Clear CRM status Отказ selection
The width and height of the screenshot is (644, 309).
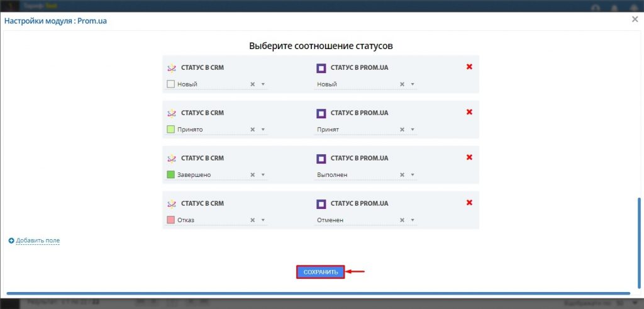point(253,220)
